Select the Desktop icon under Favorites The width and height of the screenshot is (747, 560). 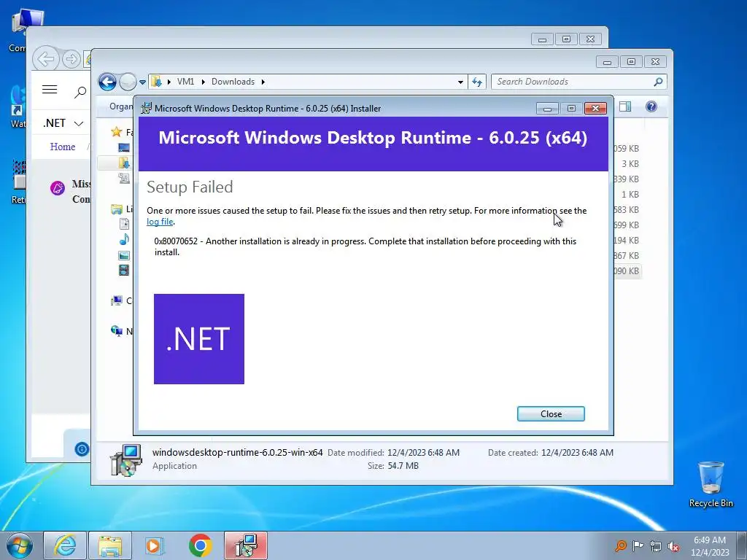pos(124,147)
